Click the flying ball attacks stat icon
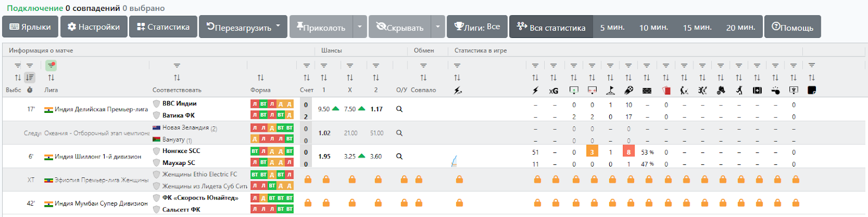The image size is (868, 217). tap(629, 91)
